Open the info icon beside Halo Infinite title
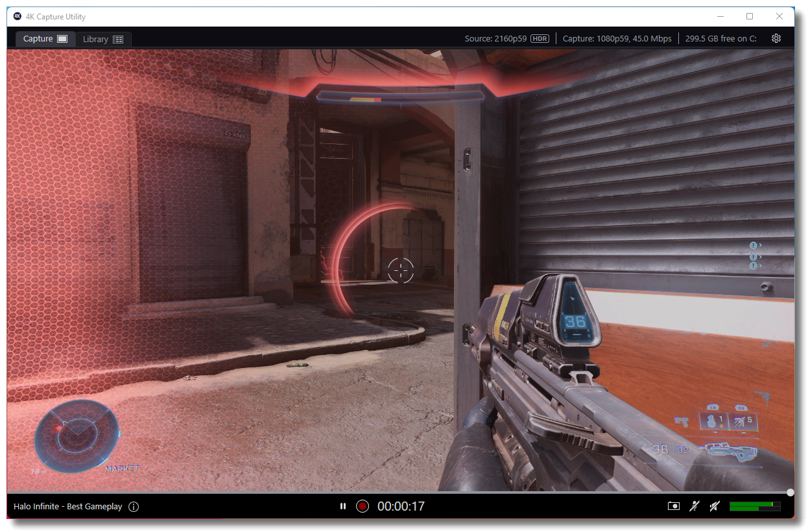 coord(134,507)
